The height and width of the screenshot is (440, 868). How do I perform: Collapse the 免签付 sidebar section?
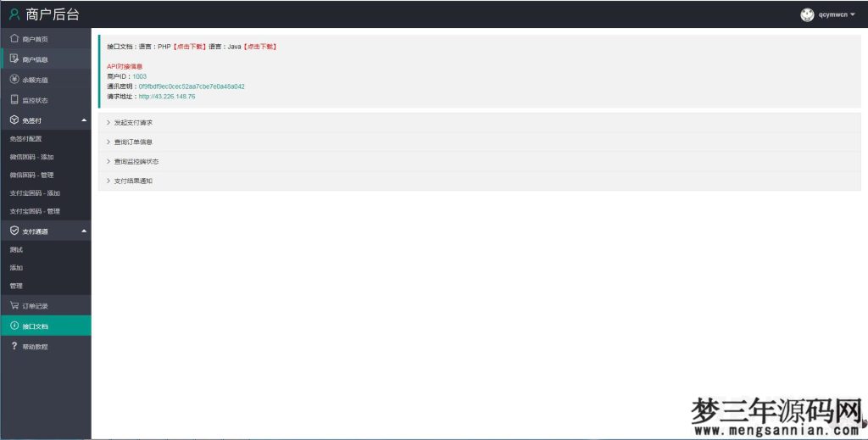[x=83, y=120]
